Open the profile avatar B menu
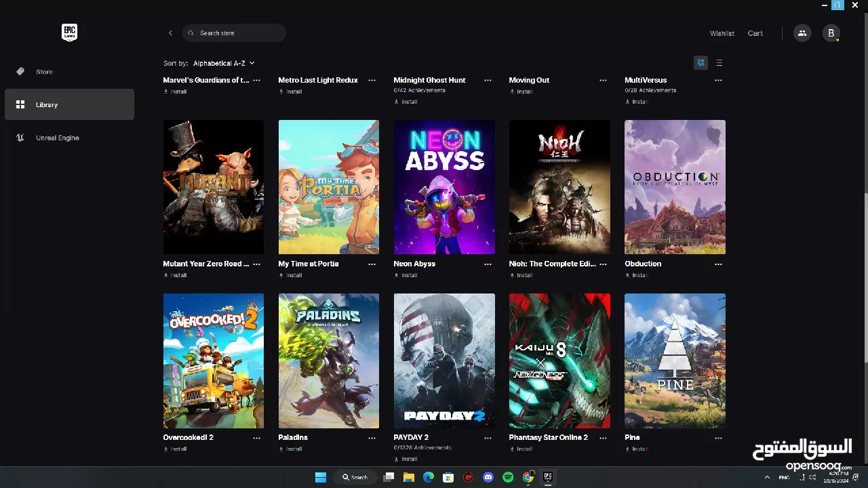Image resolution: width=868 pixels, height=488 pixels. [x=831, y=33]
